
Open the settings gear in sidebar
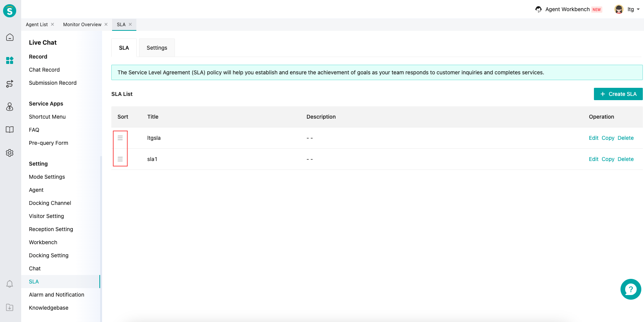10,153
